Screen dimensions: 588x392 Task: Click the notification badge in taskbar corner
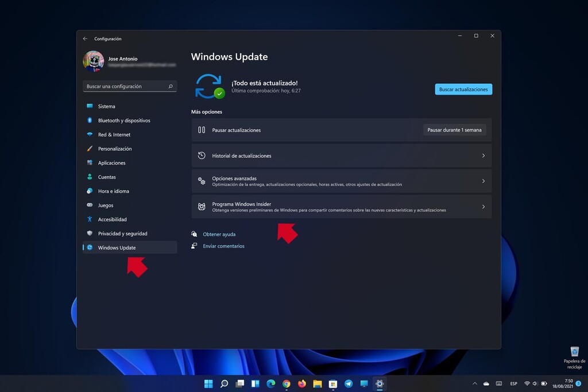click(578, 383)
